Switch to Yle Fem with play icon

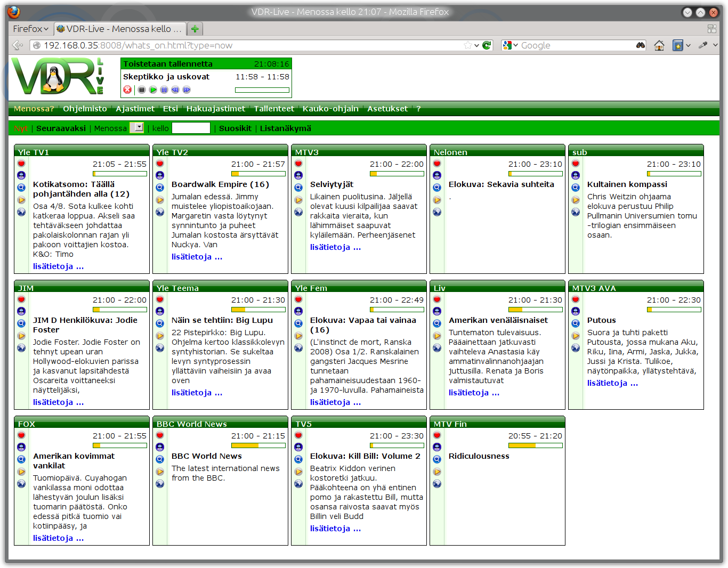coord(298,336)
